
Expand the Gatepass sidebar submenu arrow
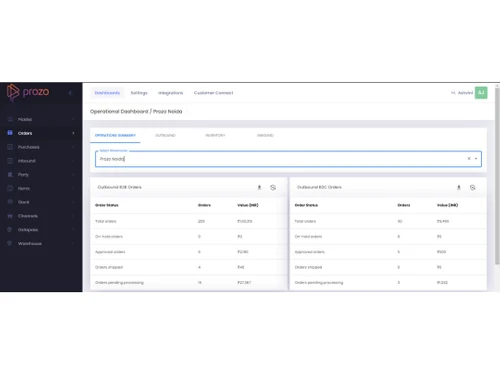pyautogui.click(x=73, y=230)
